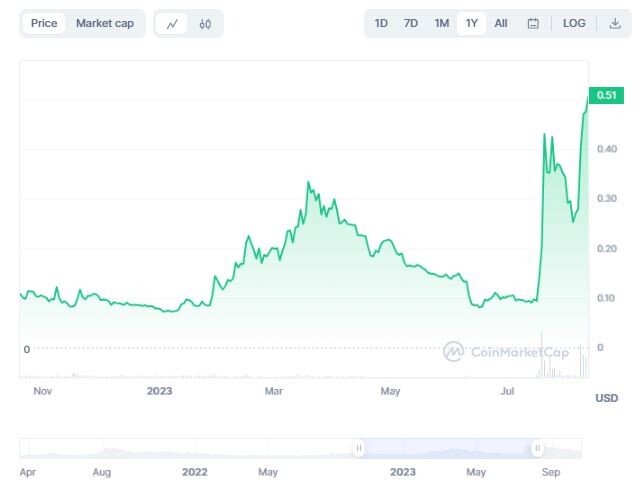This screenshot has height=482, width=640.
Task: Select the 1M time range
Action: [442, 23]
